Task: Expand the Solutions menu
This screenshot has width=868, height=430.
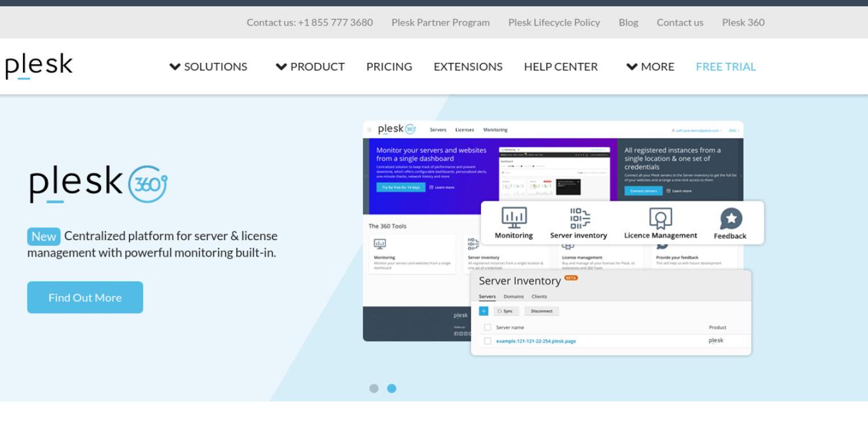Action: pos(208,67)
